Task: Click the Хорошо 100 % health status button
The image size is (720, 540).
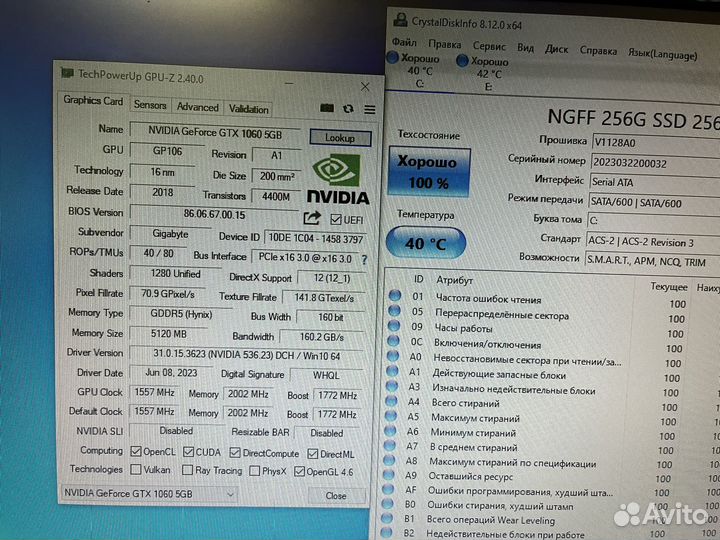Action: (x=429, y=172)
